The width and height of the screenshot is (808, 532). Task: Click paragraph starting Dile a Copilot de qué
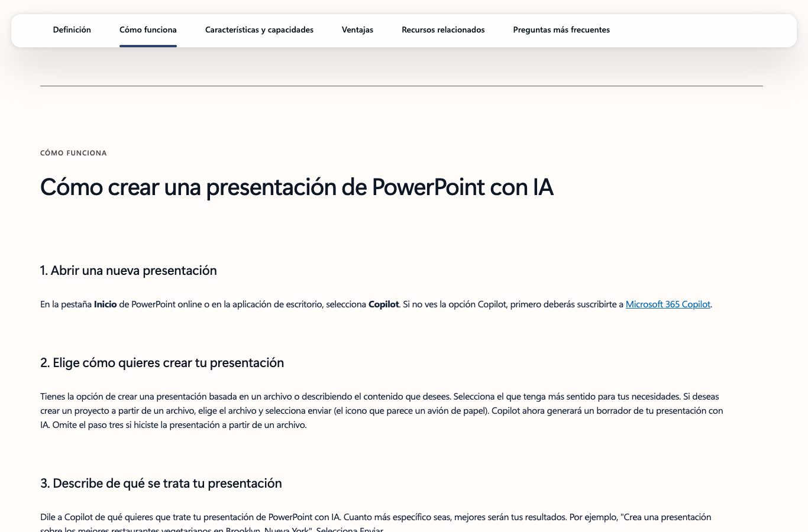[x=376, y=523]
